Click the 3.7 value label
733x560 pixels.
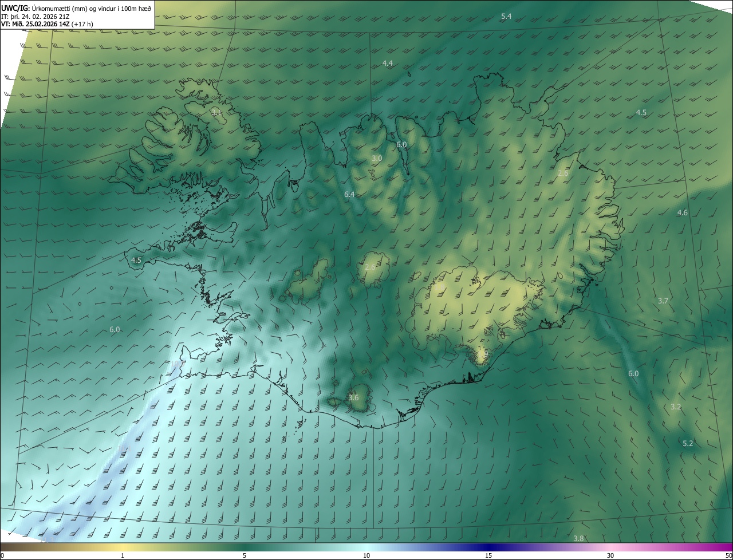663,301
